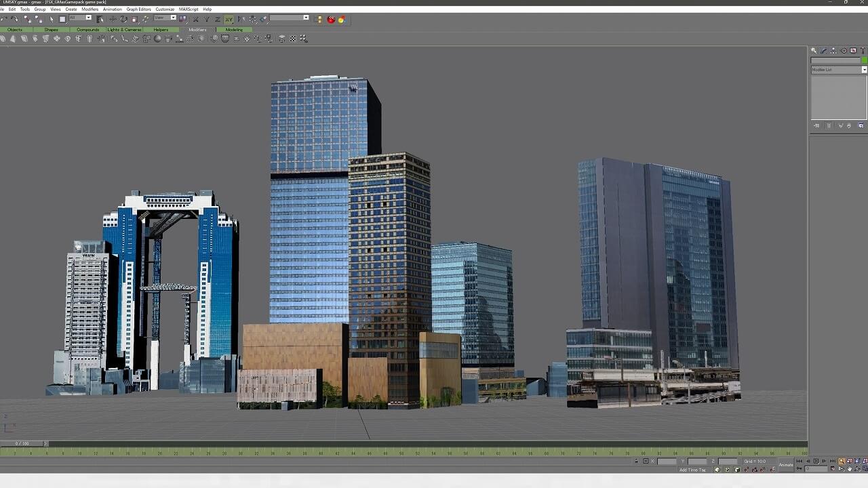
Task: Switch to the Lights & Cameras tab
Action: point(123,30)
